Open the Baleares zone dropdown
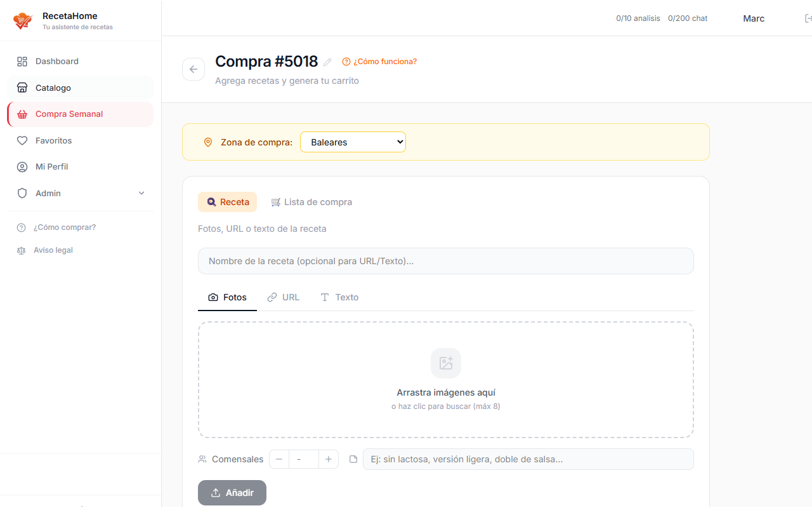Image resolution: width=812 pixels, height=508 pixels. coord(353,142)
